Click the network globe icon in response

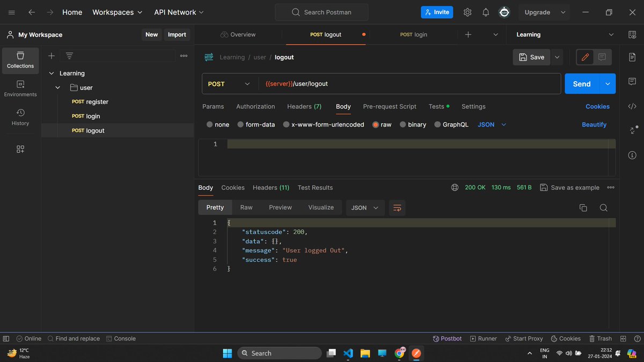tap(455, 188)
